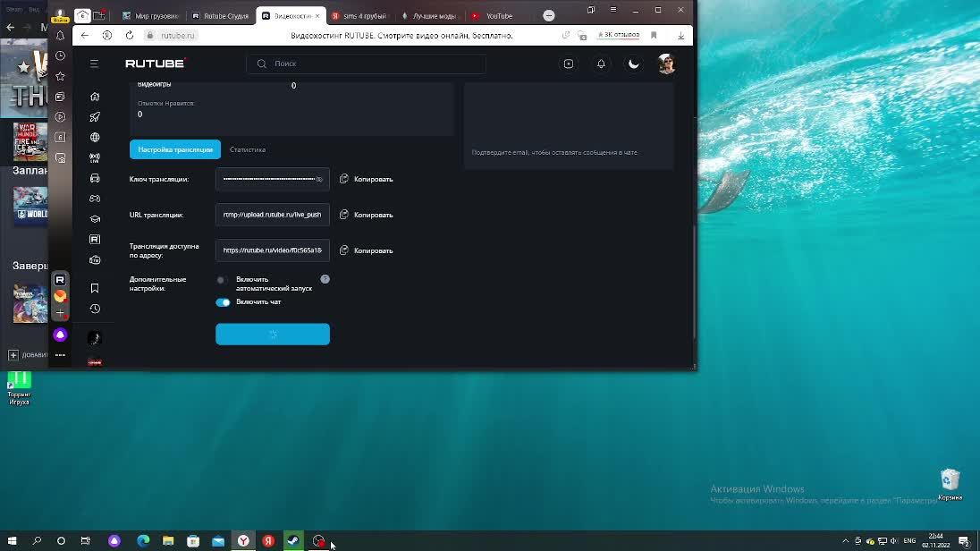Image resolution: width=980 pixels, height=551 pixels.
Task: Copy the stream key (Ключ трансляции)
Action: tap(367, 180)
